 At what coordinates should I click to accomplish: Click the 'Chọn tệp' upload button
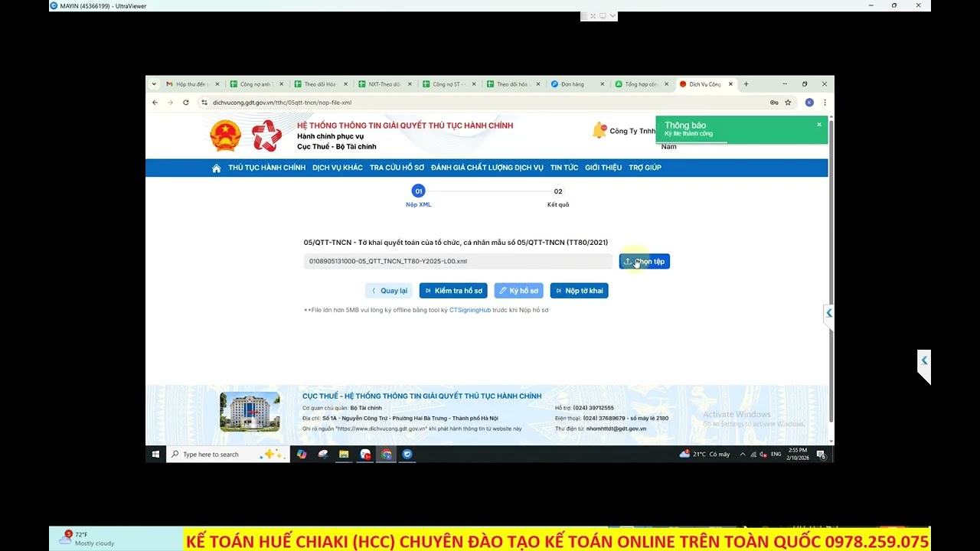coord(645,262)
